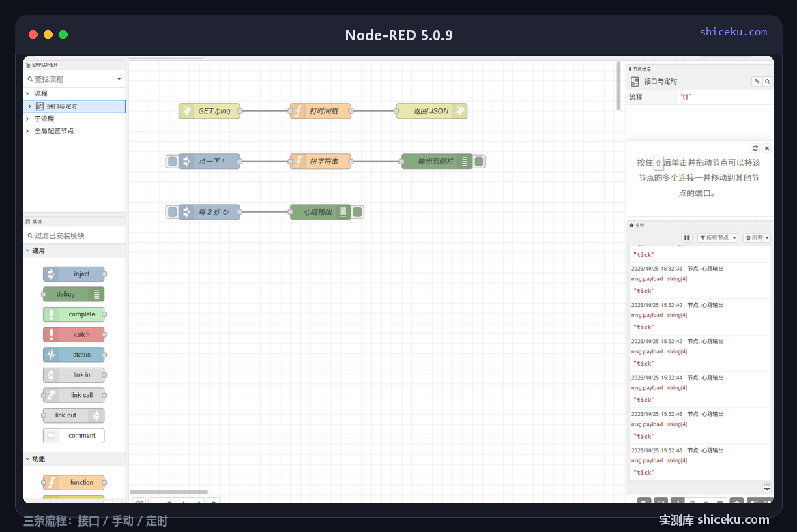Viewport: 797px width, 532px height.
Task: Pick the link in palette node
Action: tap(74, 375)
